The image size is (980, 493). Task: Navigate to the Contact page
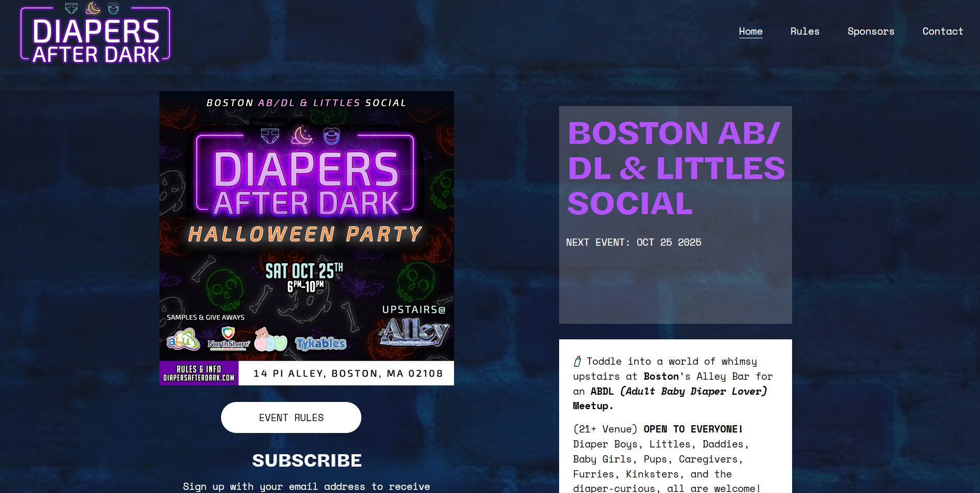[942, 31]
